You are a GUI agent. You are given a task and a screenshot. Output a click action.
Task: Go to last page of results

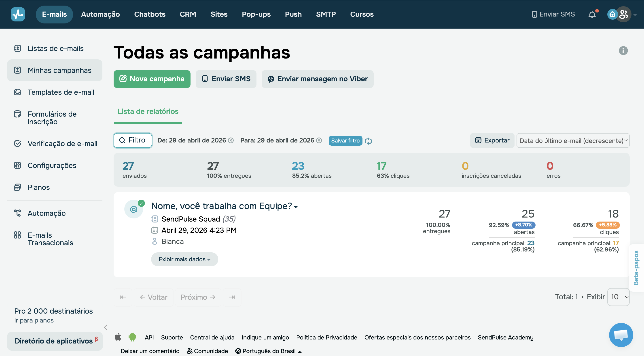232,297
